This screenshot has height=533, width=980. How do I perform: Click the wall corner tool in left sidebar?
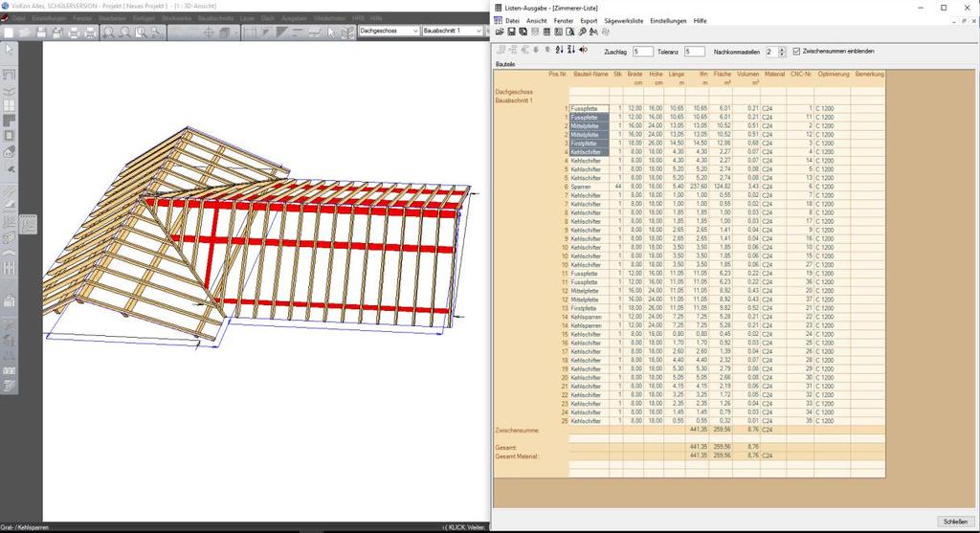pyautogui.click(x=10, y=75)
